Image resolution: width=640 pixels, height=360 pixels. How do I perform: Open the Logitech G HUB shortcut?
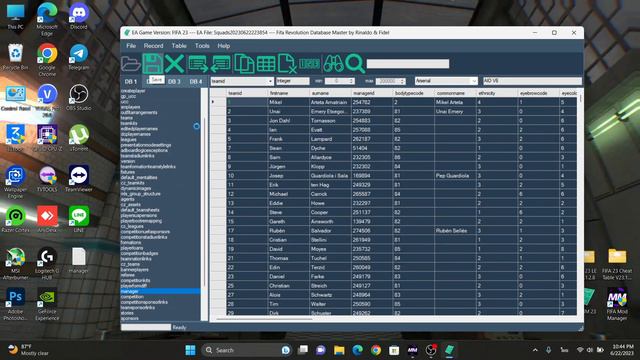pyautogui.click(x=47, y=263)
